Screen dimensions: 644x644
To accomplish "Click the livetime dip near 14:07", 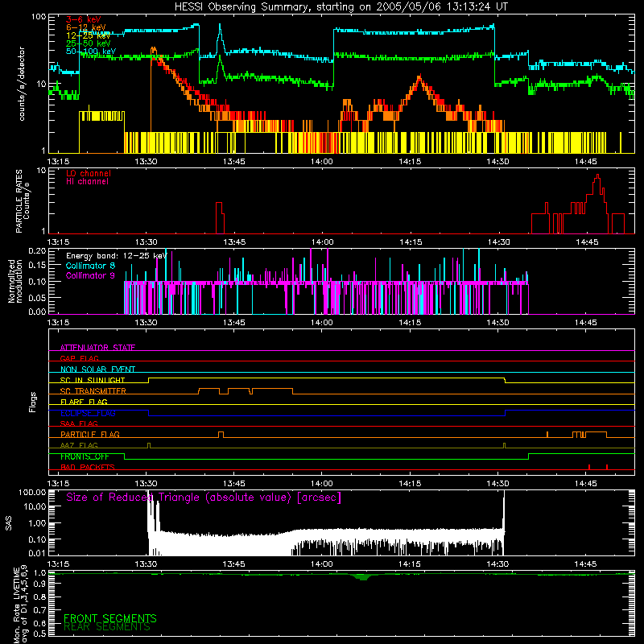I will tap(363, 576).
